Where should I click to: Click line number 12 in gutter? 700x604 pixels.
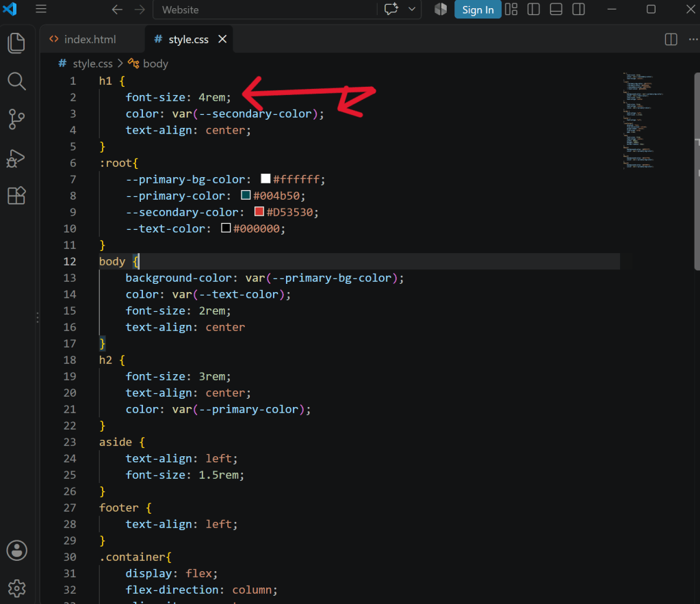(70, 261)
